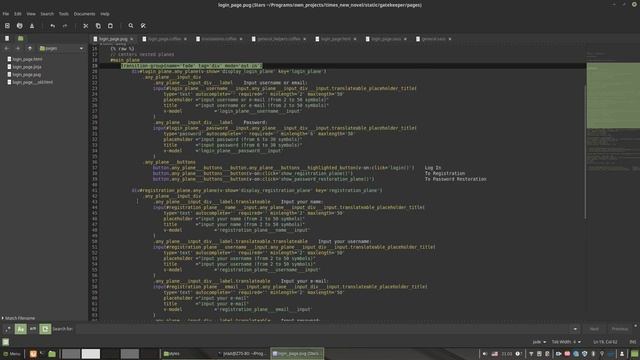The image size is (640, 360).
Task: Click the Previous search result button
Action: (620, 329)
